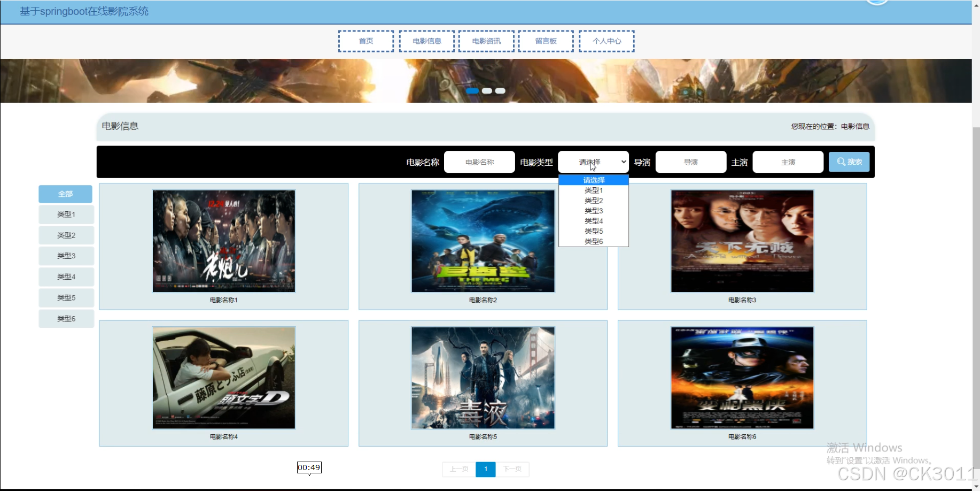The height and width of the screenshot is (491, 980).
Task: Click the 搜索 search button
Action: pyautogui.click(x=849, y=162)
